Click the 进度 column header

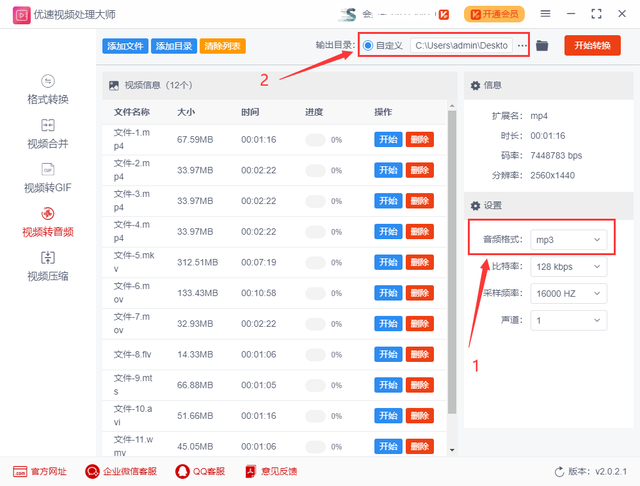tap(314, 112)
